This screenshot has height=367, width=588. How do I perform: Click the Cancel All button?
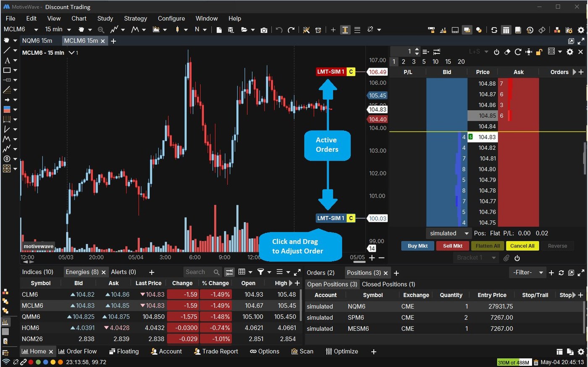pyautogui.click(x=522, y=246)
